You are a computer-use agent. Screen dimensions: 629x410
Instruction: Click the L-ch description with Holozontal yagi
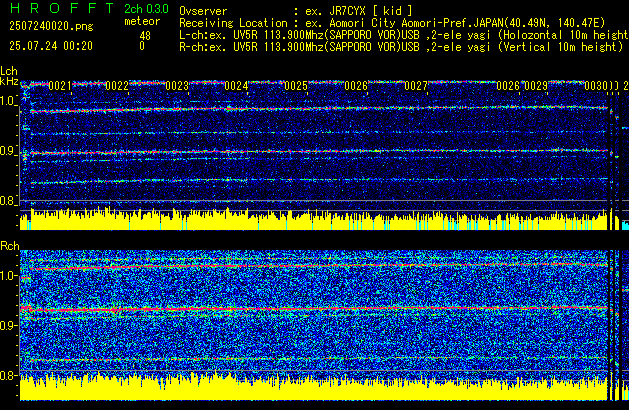tap(404, 35)
